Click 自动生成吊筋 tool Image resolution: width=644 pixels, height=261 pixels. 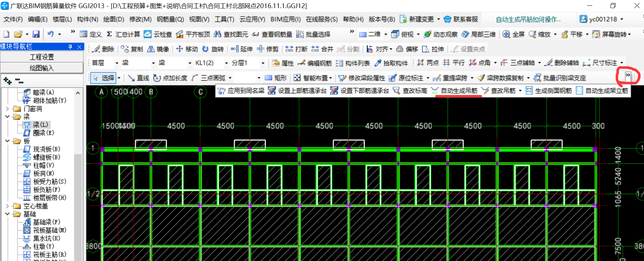click(x=454, y=91)
